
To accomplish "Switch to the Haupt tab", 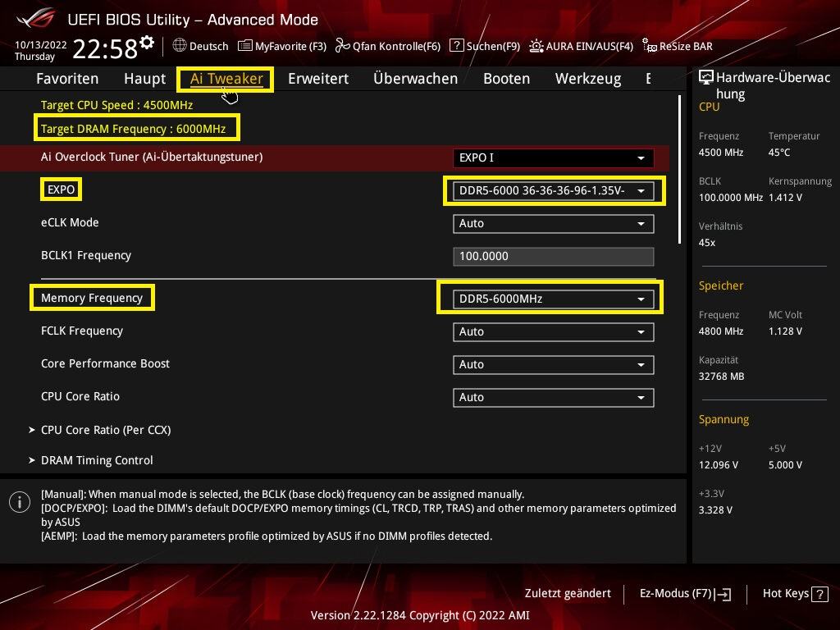I will 144,79.
